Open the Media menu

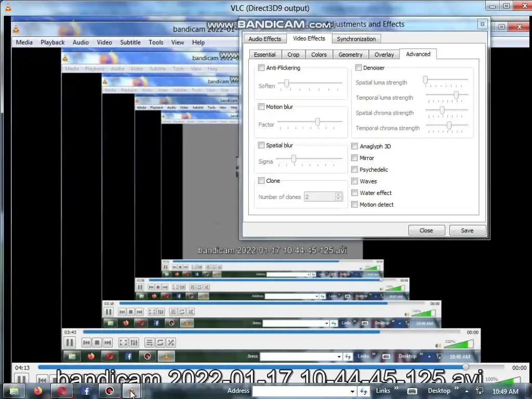24,43
